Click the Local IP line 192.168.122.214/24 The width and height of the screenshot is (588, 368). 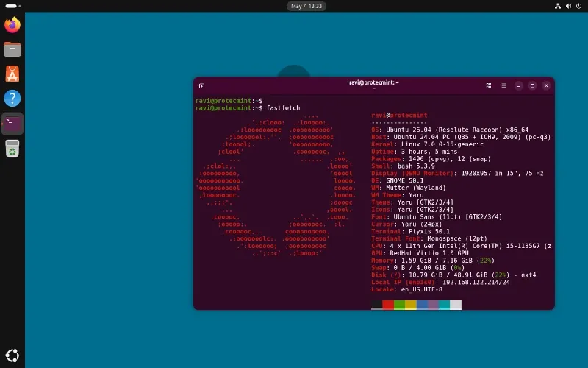coord(440,283)
